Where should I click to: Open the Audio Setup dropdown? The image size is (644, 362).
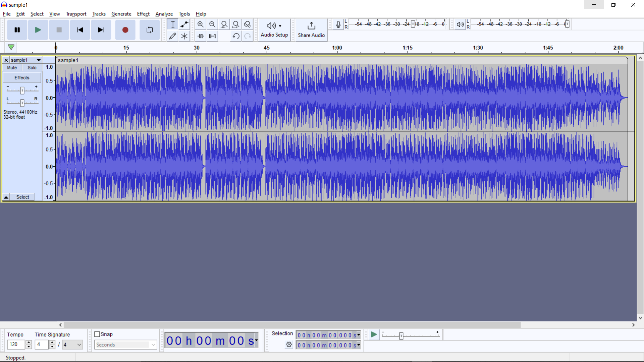click(x=274, y=29)
